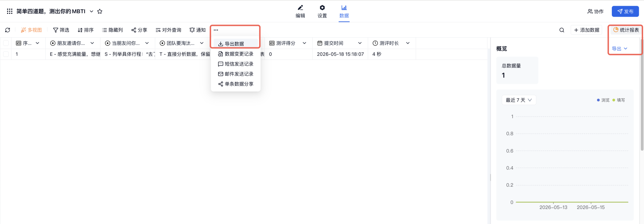
Task: Select the cell '2026-05-18 15:18:07'
Action: tap(340, 54)
